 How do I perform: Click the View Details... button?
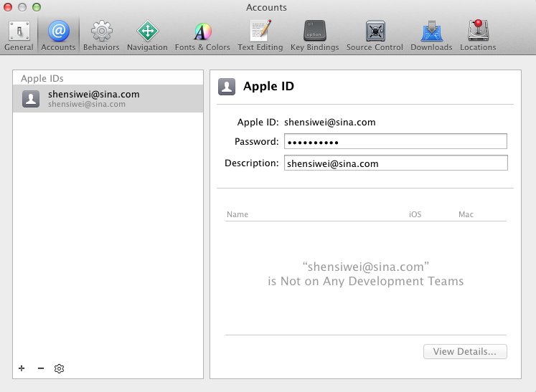pos(465,351)
